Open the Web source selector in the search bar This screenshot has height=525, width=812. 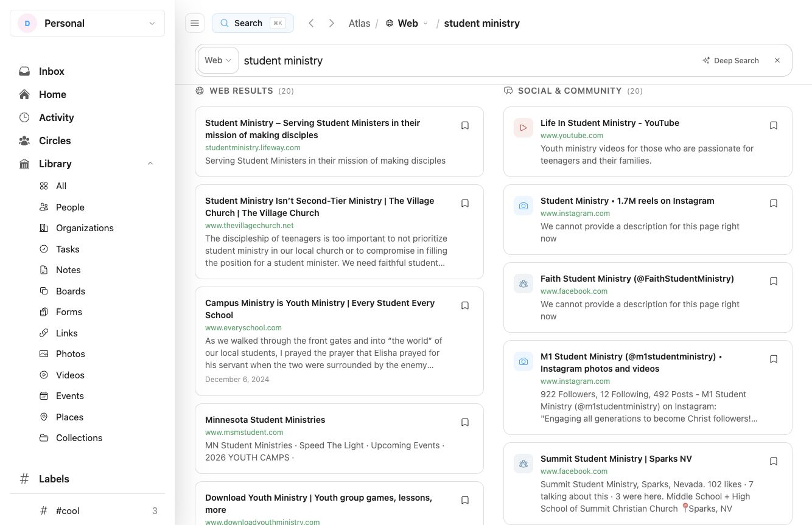click(x=218, y=60)
